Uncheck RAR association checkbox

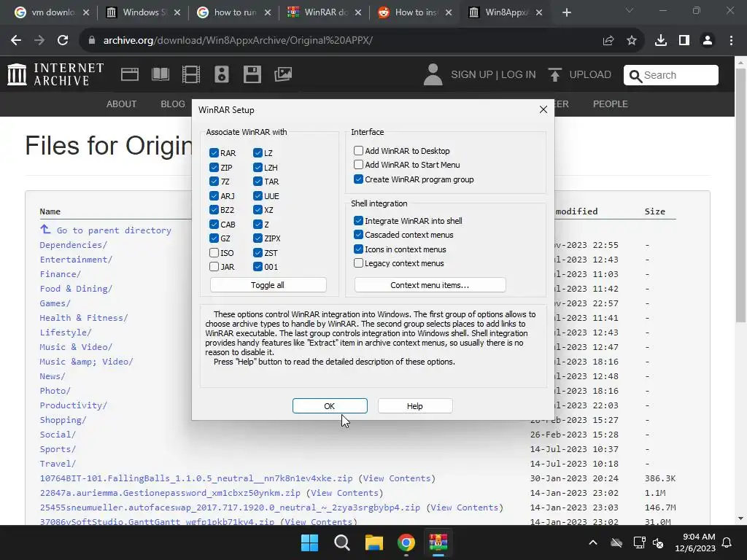pyautogui.click(x=214, y=153)
